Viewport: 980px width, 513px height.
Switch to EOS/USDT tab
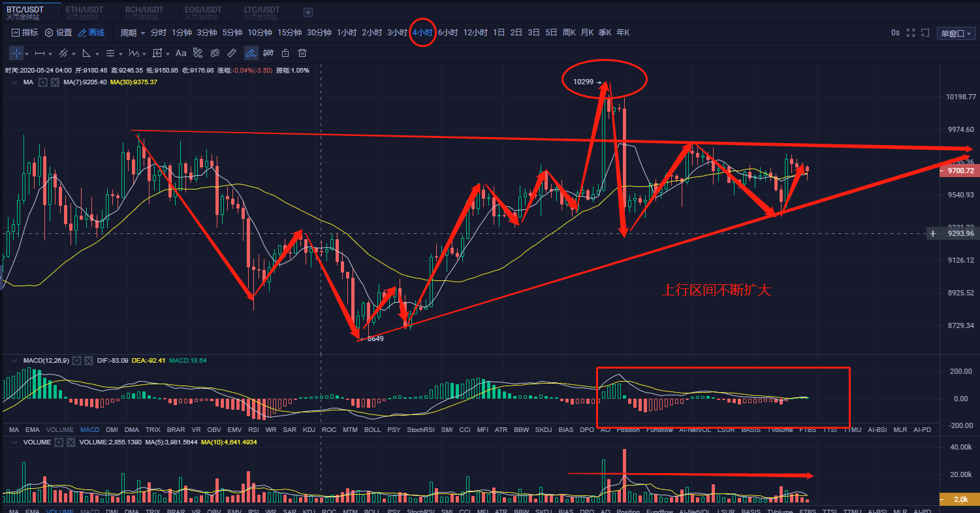(203, 12)
